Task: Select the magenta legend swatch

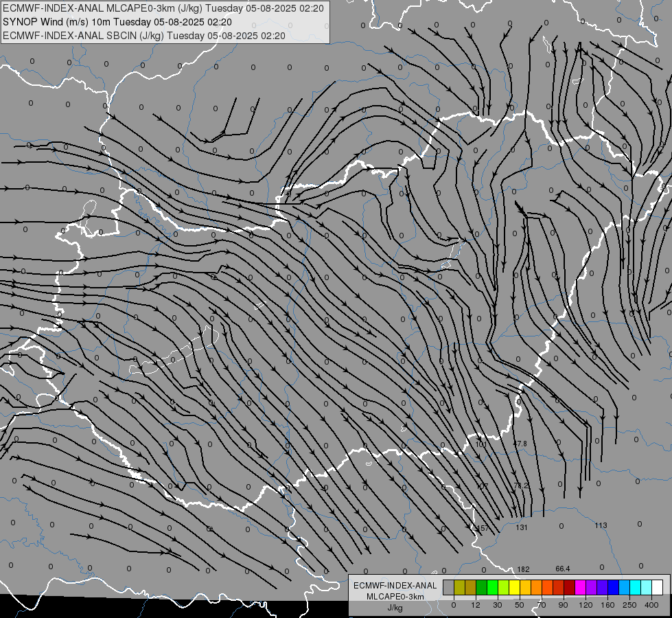Action: point(580,587)
